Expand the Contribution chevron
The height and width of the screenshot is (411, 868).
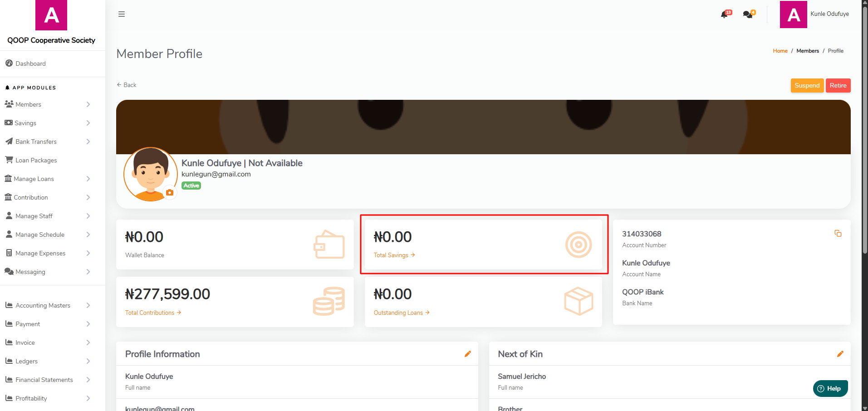pyautogui.click(x=88, y=197)
